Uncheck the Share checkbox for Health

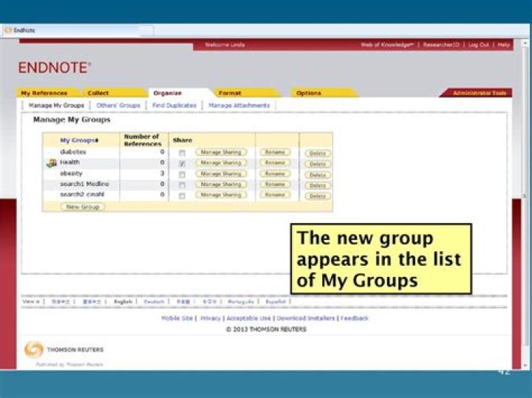coord(183,164)
